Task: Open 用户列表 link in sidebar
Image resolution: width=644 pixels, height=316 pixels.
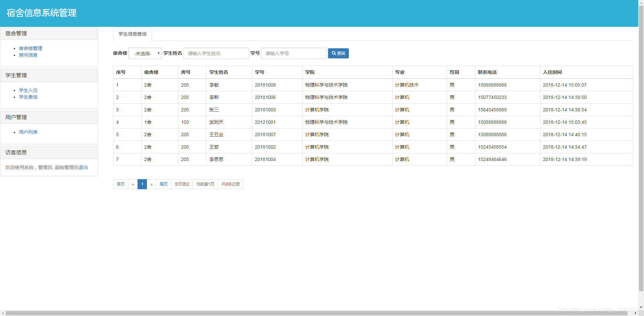Action: (x=28, y=132)
